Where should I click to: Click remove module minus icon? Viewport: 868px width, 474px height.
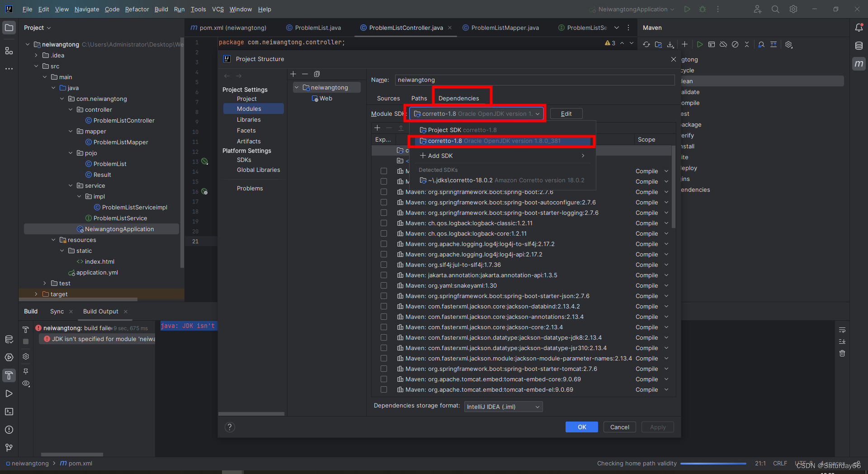(x=305, y=74)
